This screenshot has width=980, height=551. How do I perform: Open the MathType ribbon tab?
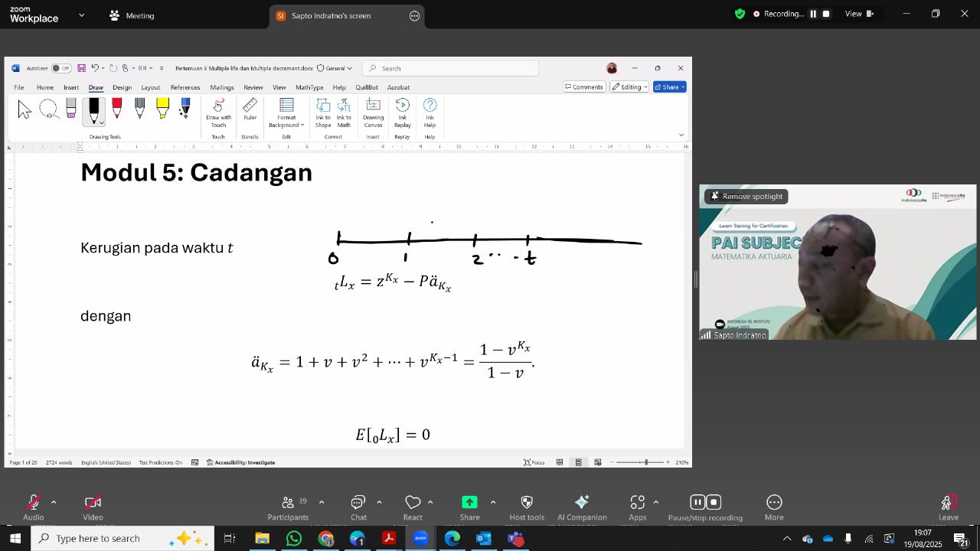(x=309, y=87)
